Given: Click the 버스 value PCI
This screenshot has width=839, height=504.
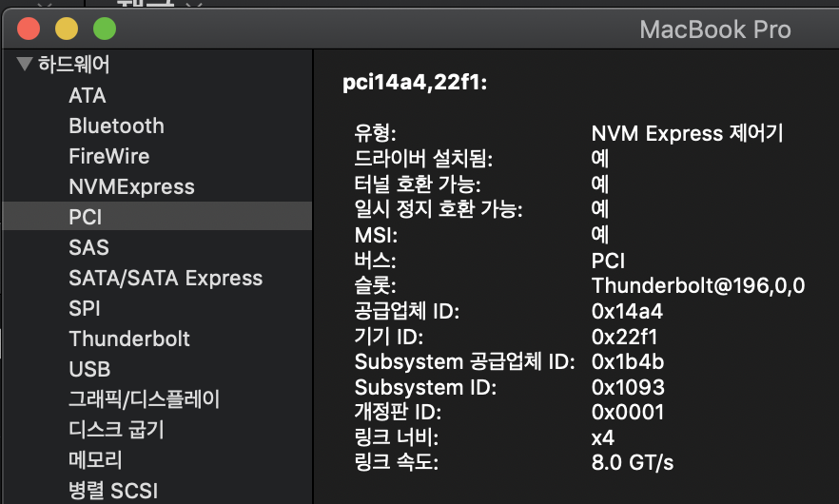Looking at the screenshot, I should (608, 262).
